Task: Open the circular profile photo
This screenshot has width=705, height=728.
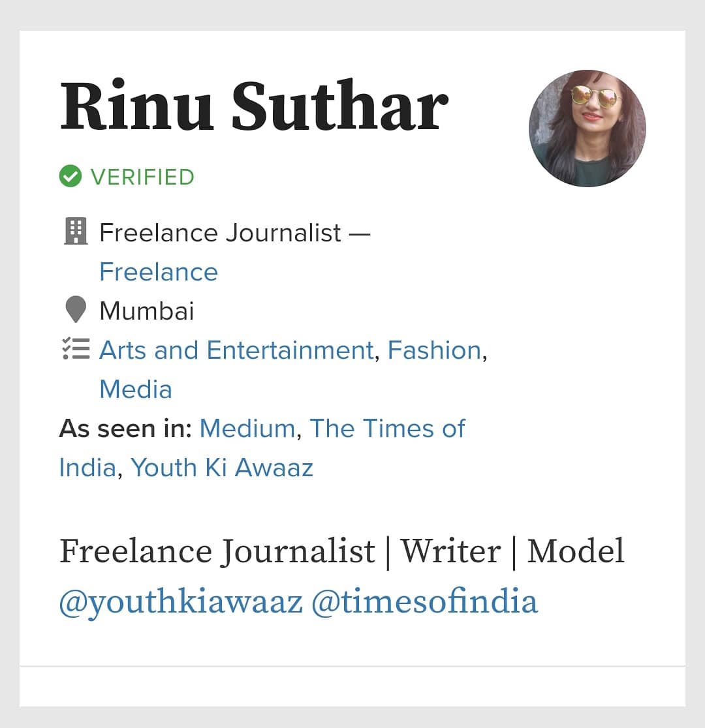Action: click(587, 129)
